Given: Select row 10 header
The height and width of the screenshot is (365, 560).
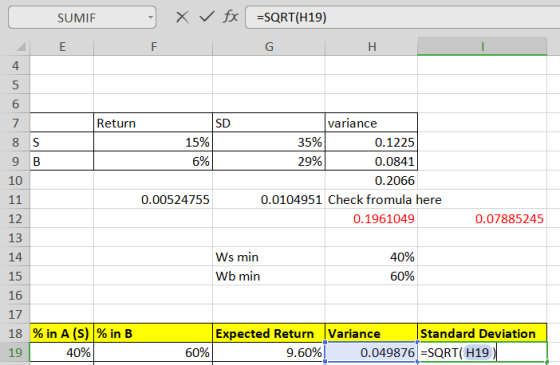Looking at the screenshot, I should (x=15, y=180).
